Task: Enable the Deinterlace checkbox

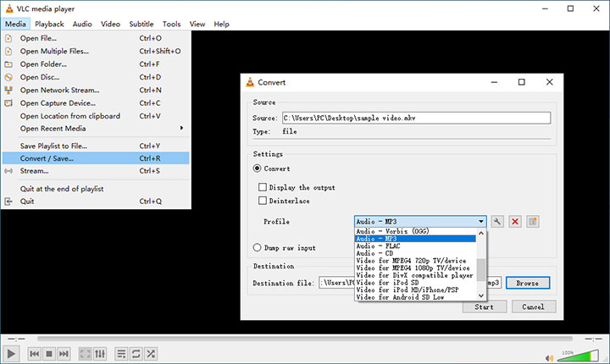Action: (263, 201)
